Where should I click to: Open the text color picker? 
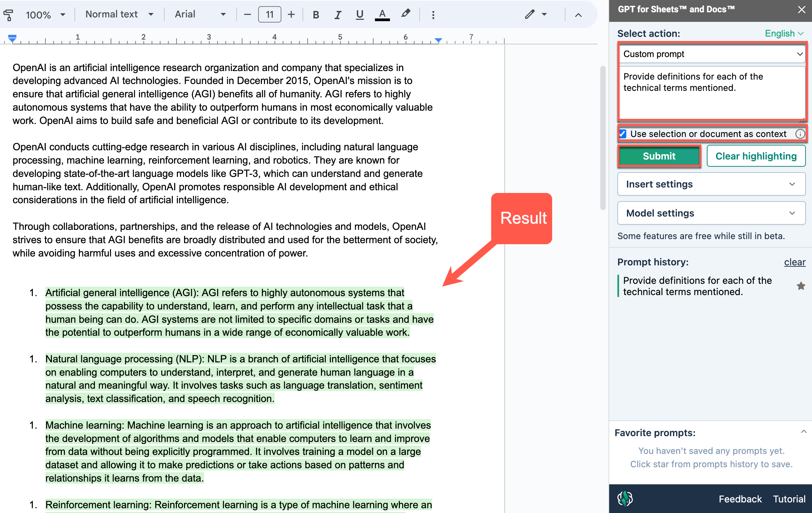(382, 15)
